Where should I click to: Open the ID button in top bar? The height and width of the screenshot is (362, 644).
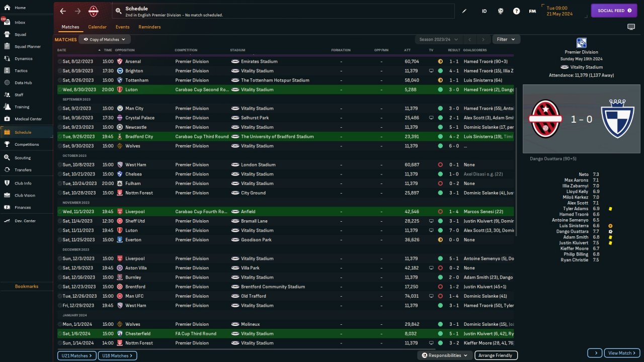point(484,11)
